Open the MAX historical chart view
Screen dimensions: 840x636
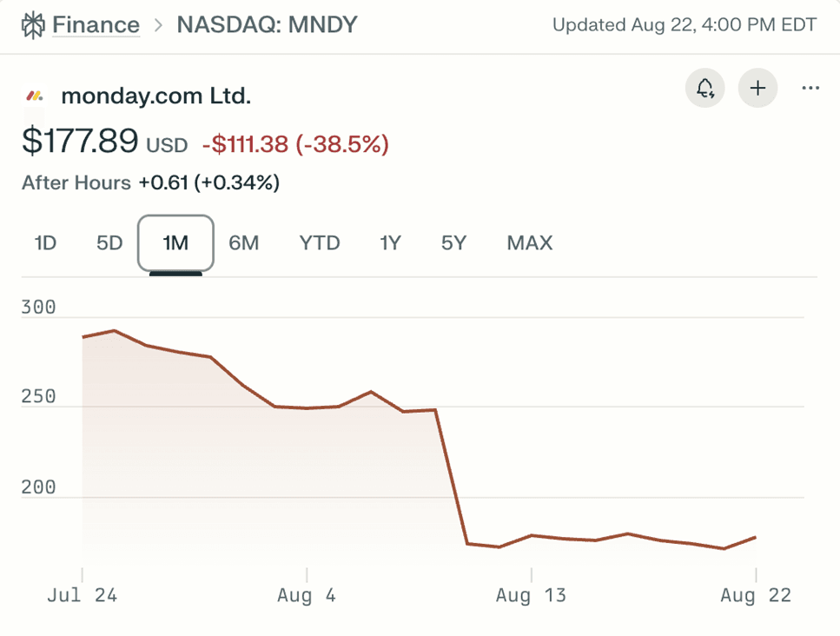click(x=529, y=243)
